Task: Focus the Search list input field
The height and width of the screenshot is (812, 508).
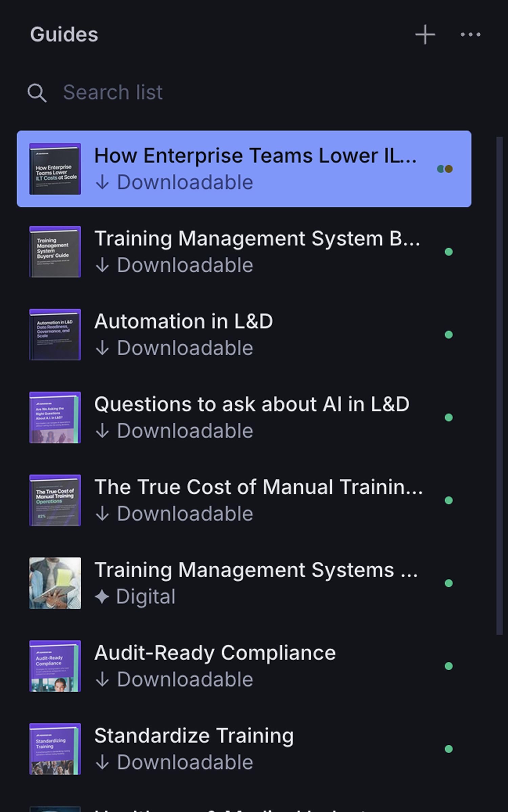Action: 244,92
